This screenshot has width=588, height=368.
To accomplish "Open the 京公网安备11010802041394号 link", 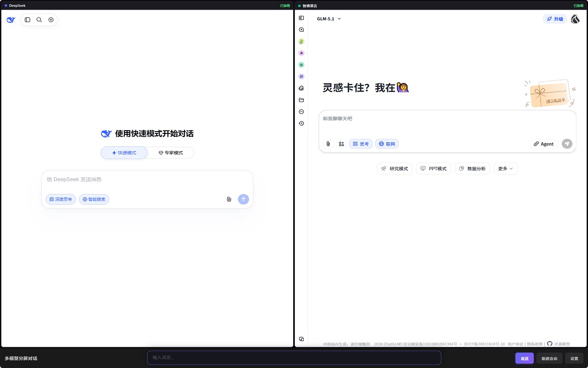I will click(x=430, y=344).
